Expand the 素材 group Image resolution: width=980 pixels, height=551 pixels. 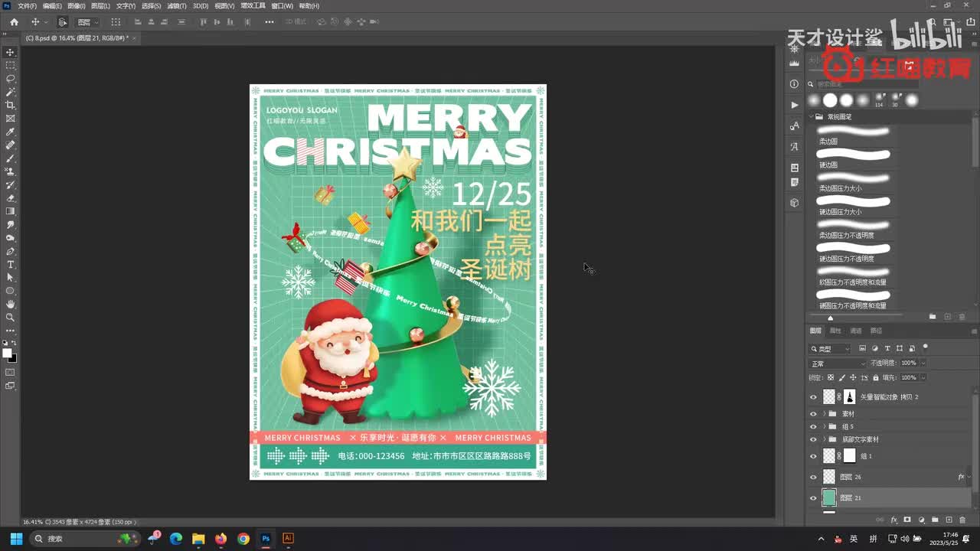click(824, 414)
